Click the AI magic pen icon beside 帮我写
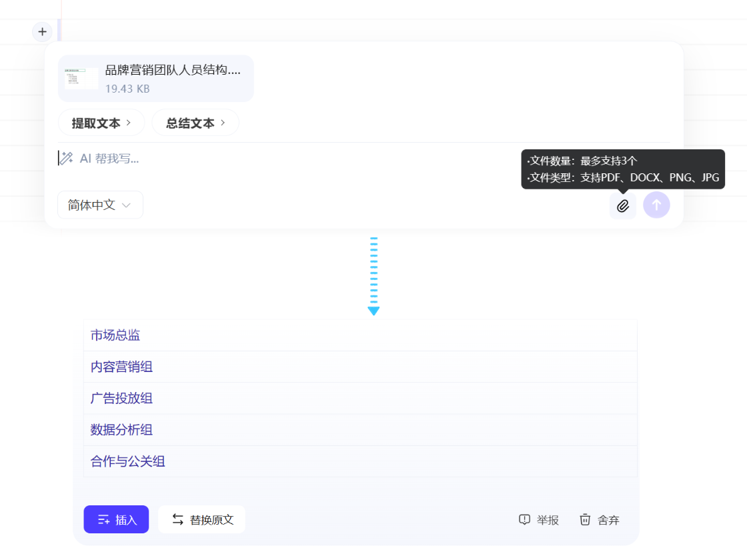Screen dimensions: 747x560 click(67, 158)
